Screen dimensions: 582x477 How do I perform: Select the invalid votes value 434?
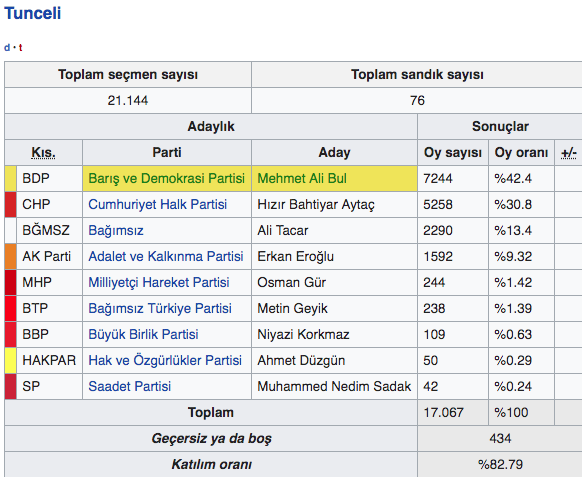[500, 438]
